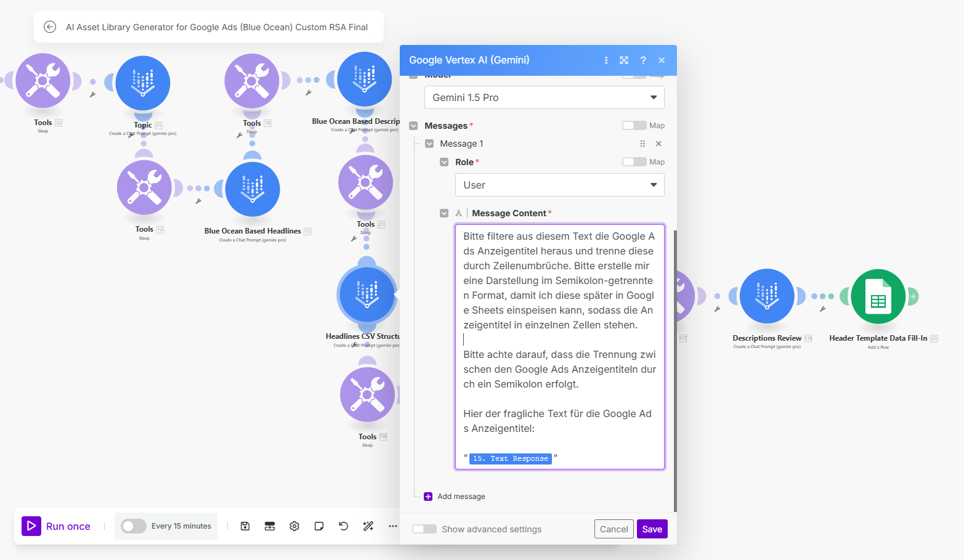
Task: Click the auto-align magic wand icon
Action: [x=368, y=526]
